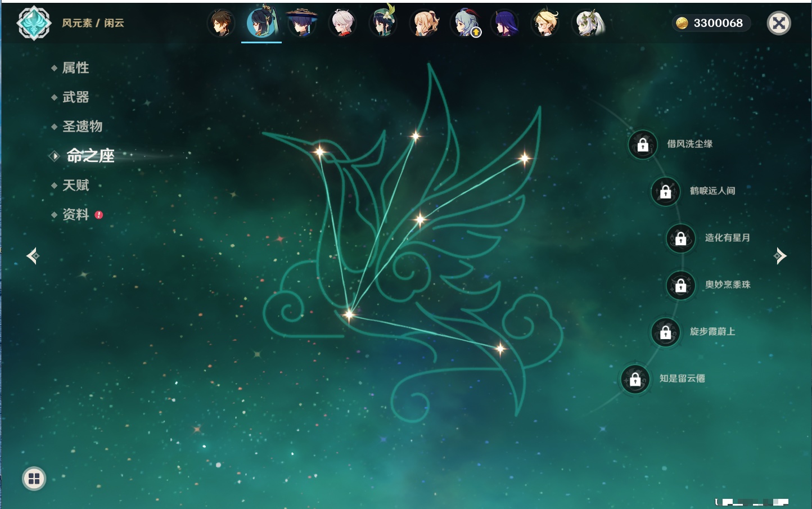
Task: Open locked constellation 奥妙烹黍珠
Action: pyautogui.click(x=681, y=285)
